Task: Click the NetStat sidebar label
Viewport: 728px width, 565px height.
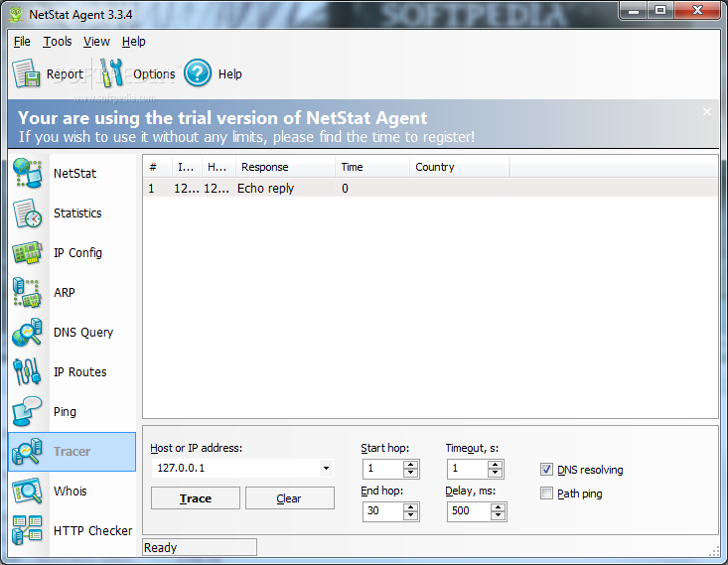Action: tap(75, 174)
